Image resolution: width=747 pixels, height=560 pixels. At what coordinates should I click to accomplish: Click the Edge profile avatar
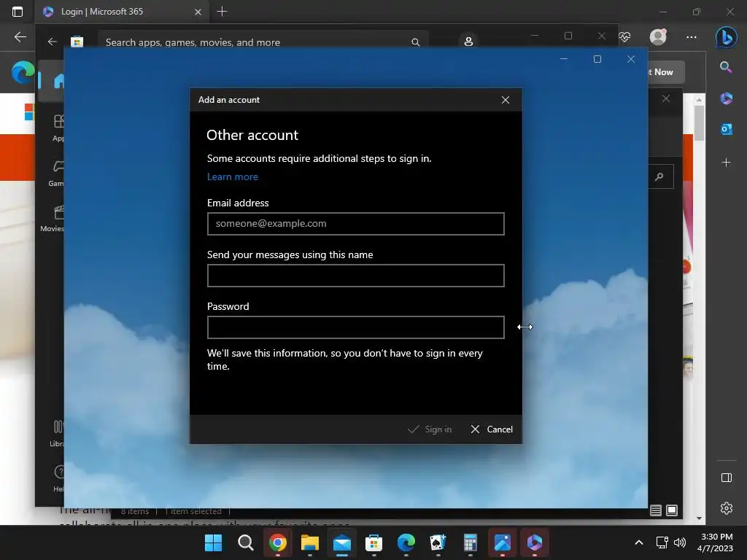(658, 36)
